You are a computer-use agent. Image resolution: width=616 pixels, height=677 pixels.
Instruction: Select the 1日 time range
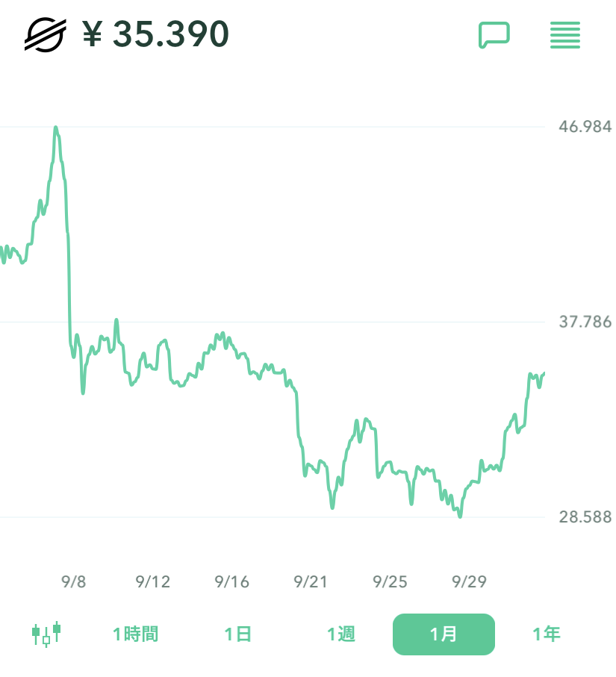click(238, 634)
